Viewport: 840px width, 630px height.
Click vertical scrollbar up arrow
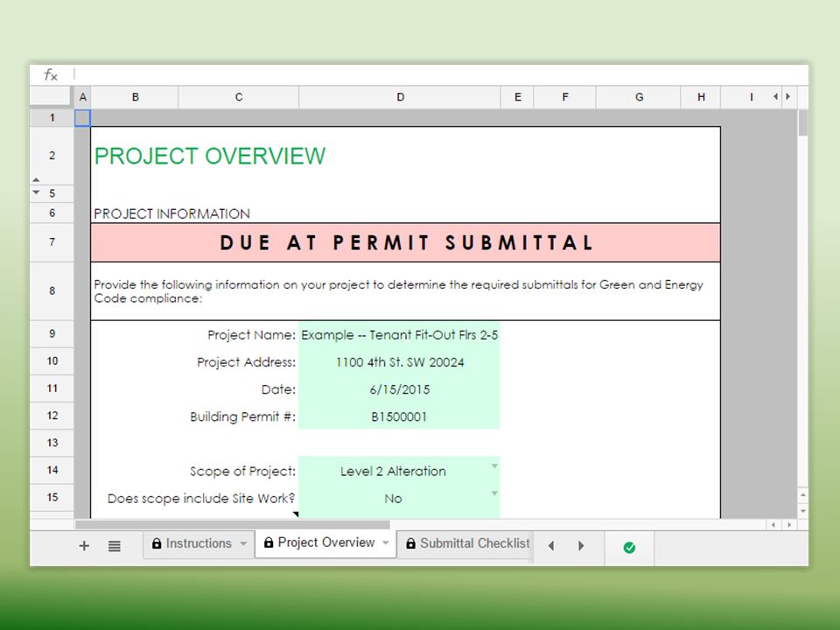click(802, 495)
